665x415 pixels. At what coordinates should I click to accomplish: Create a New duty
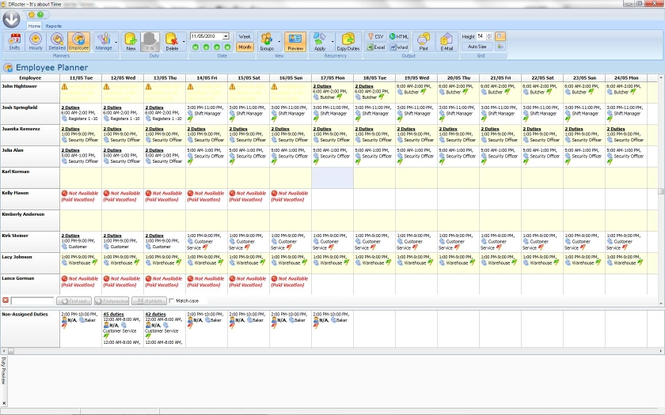pos(131,42)
